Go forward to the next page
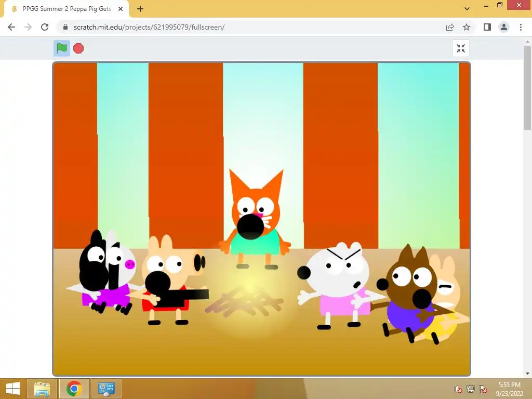Screen dimensions: 532x399 [28, 27]
